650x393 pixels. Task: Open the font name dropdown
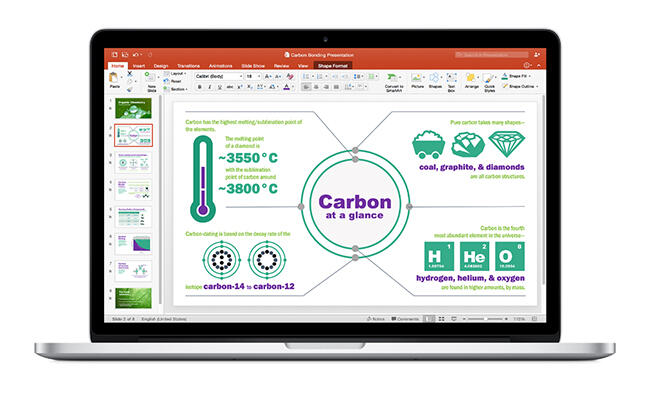point(219,76)
